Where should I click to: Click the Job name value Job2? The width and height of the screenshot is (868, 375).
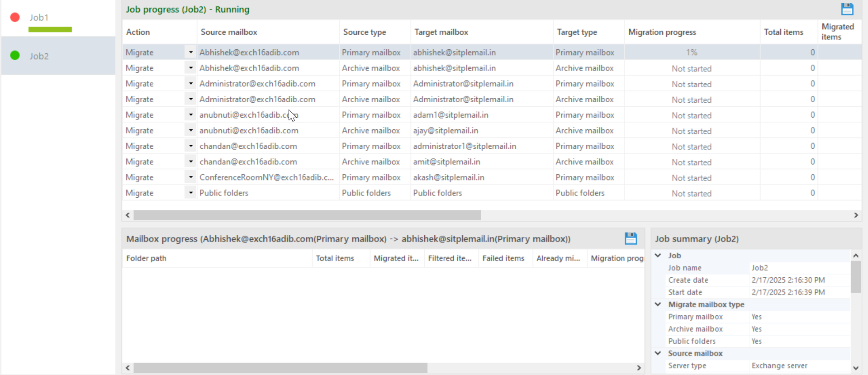(x=760, y=268)
